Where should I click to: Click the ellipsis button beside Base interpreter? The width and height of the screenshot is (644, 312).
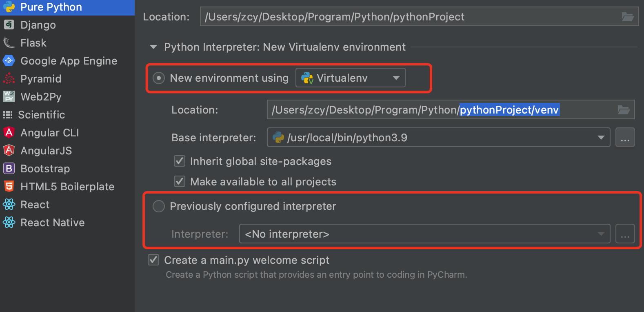click(x=625, y=137)
